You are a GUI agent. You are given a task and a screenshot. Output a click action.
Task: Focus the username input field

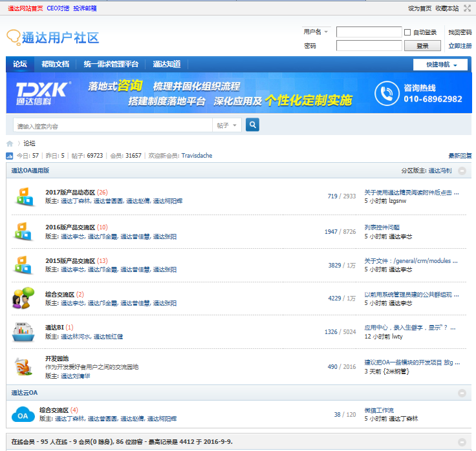(x=369, y=32)
